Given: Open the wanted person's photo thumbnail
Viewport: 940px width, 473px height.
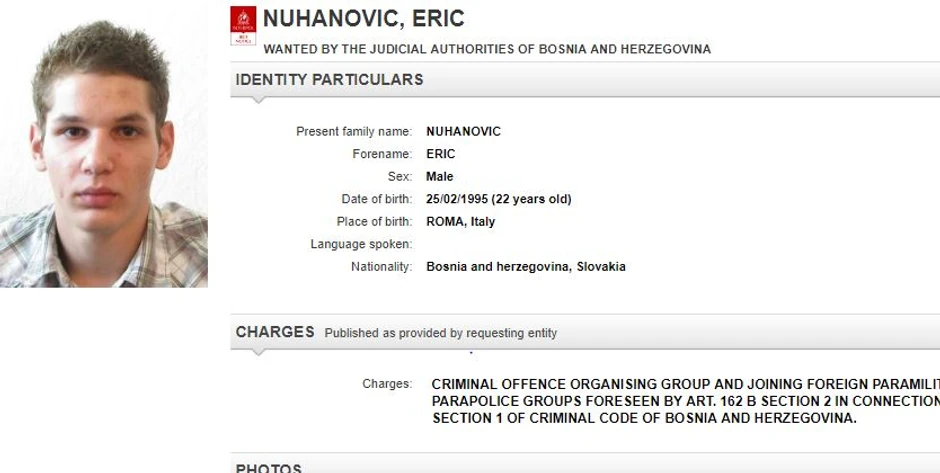Looking at the screenshot, I should (104, 144).
